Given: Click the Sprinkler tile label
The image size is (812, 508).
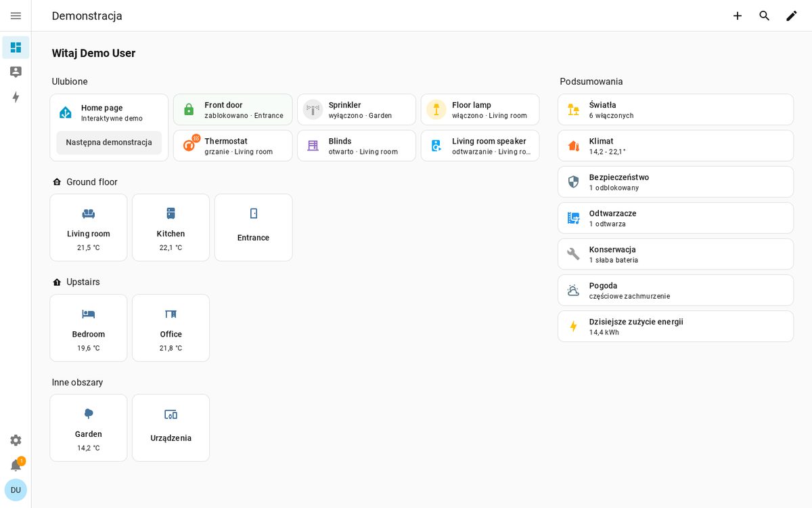Looking at the screenshot, I should tap(345, 105).
